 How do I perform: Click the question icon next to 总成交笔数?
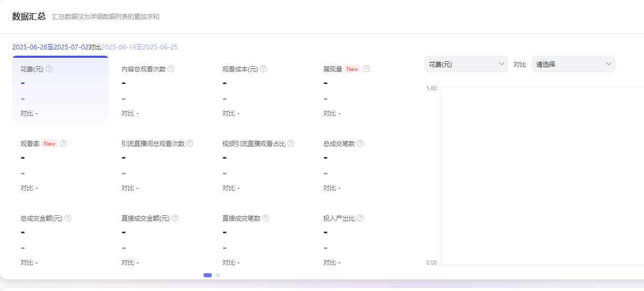click(360, 143)
